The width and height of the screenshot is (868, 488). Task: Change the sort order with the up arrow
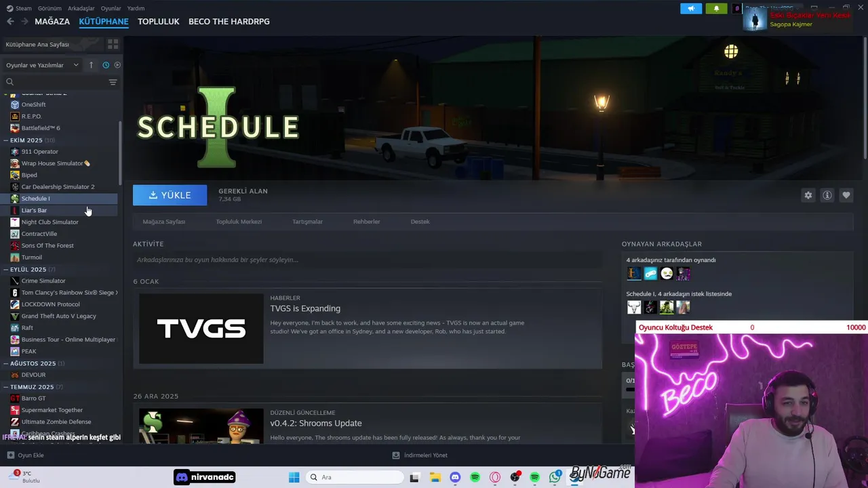(91, 65)
